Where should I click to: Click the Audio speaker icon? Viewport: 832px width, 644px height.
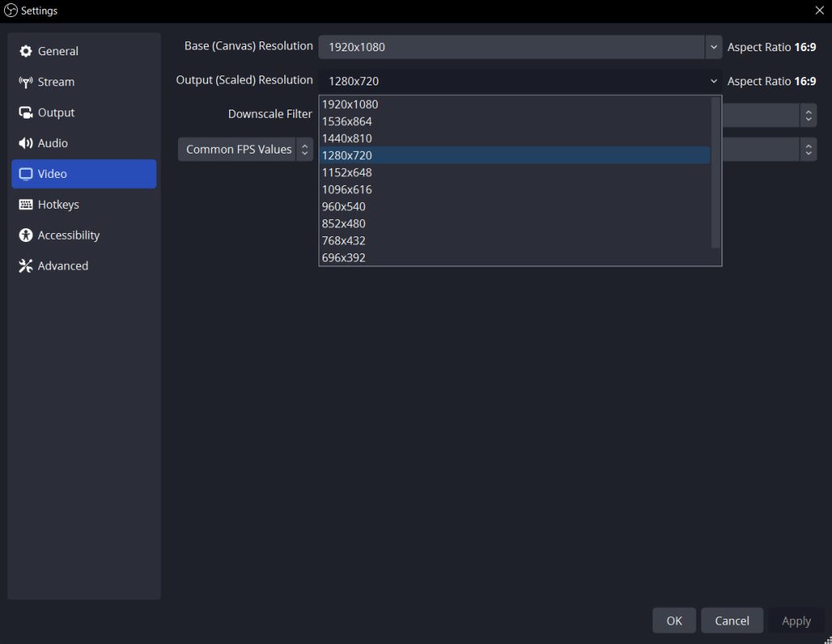[25, 143]
